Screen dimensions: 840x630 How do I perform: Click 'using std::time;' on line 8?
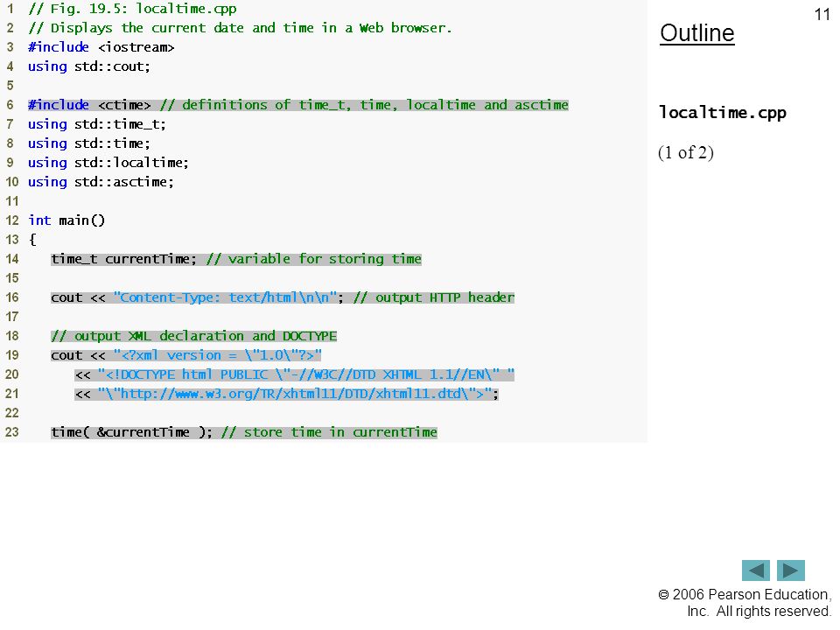tap(89, 143)
